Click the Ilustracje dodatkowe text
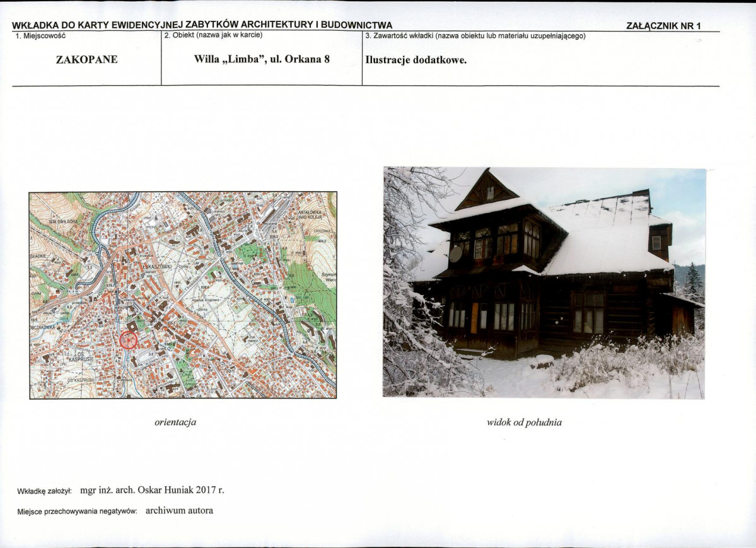 click(x=416, y=61)
